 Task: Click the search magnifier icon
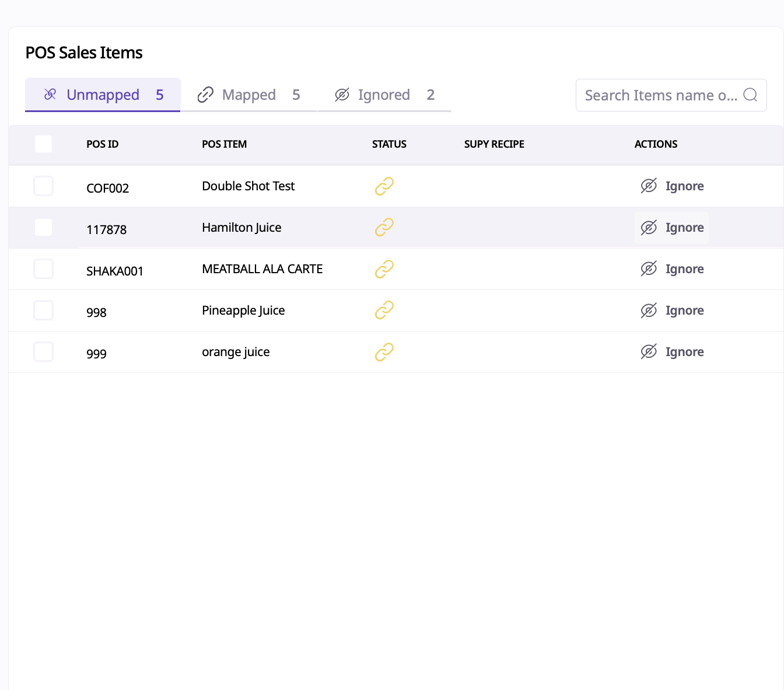[750, 95]
